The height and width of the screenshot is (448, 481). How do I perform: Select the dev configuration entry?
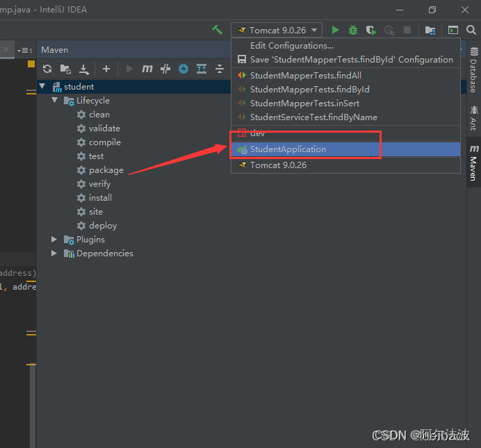click(345, 133)
